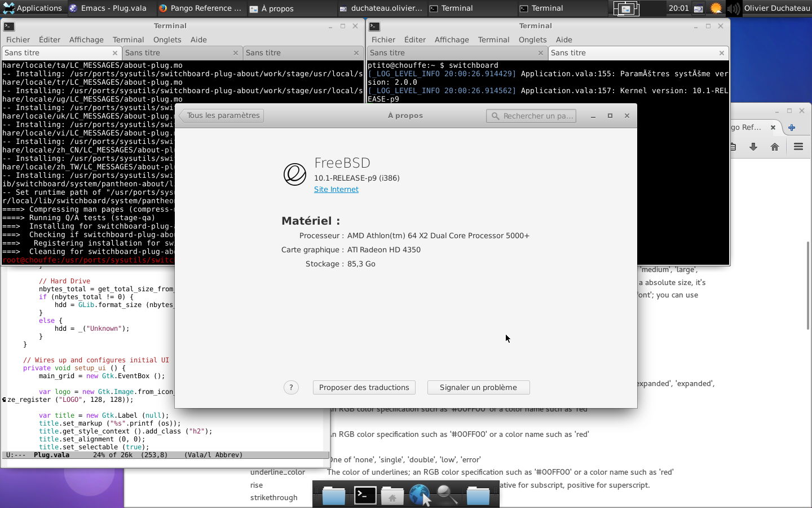Image resolution: width=812 pixels, height=508 pixels.
Task: Click Plug.vala in the Emacs mode line
Action: click(51, 455)
